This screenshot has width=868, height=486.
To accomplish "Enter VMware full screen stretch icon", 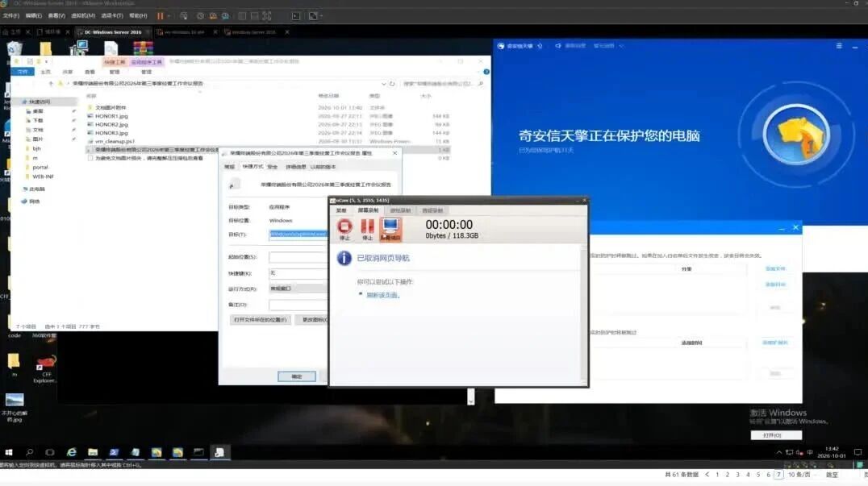I will pyautogui.click(x=313, y=16).
